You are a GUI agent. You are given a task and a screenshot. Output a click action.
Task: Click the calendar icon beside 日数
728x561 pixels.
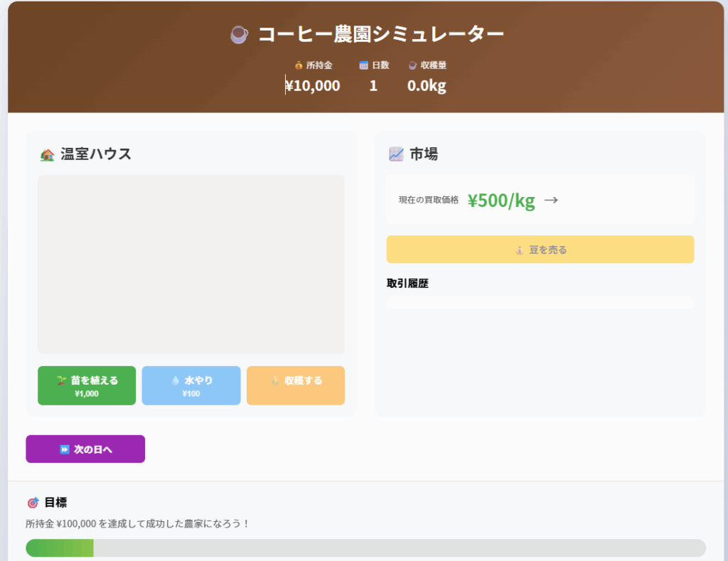coord(363,65)
